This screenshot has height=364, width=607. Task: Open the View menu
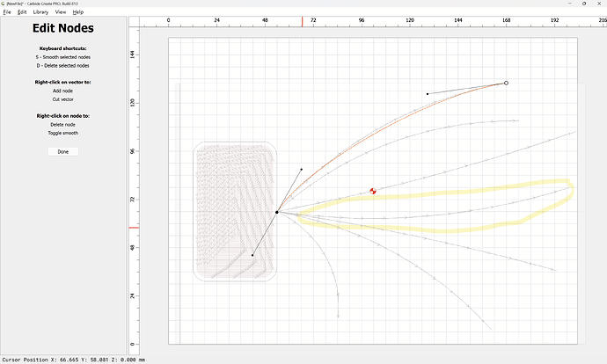point(61,12)
